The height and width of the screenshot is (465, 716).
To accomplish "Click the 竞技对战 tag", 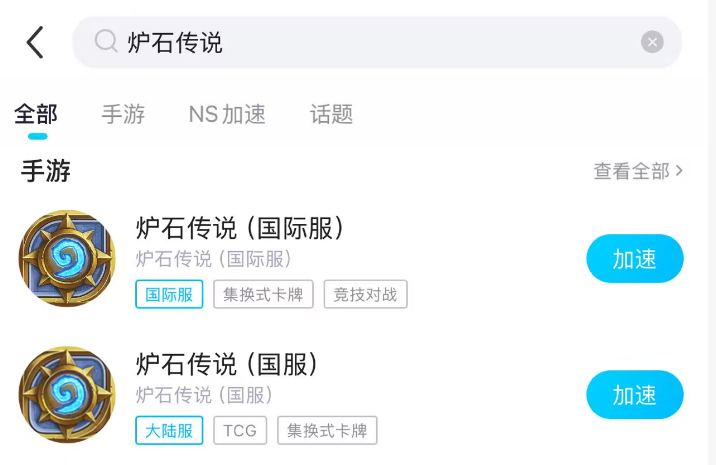I will click(365, 294).
